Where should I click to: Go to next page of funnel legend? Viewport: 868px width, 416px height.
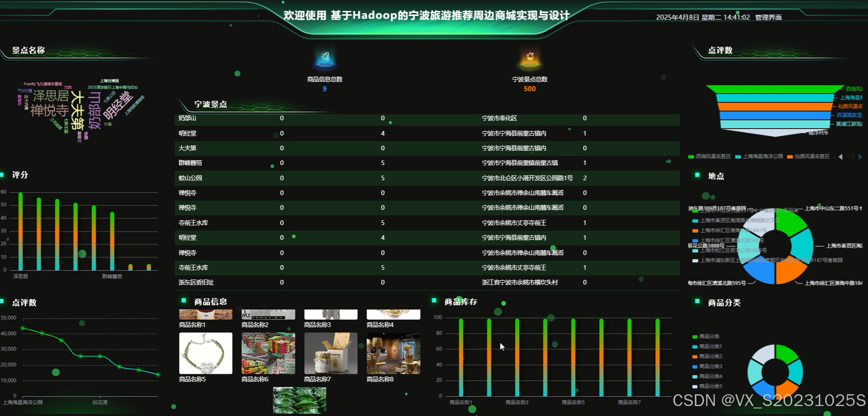point(860,156)
